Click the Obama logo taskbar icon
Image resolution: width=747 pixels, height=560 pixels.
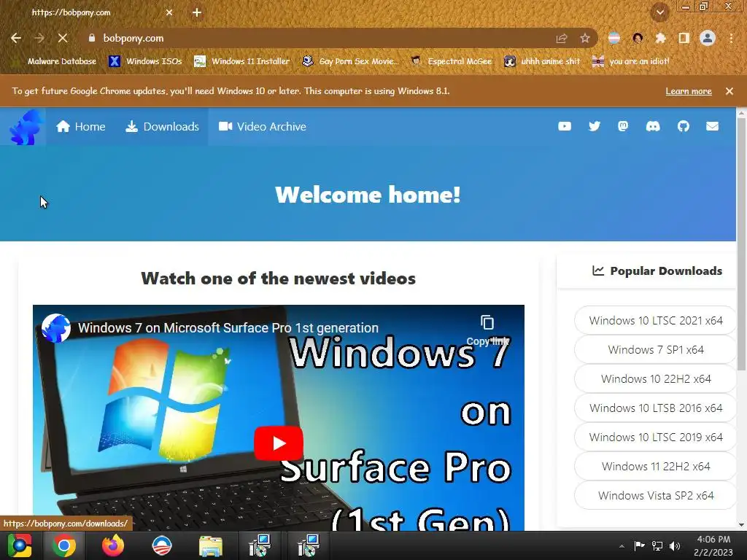pyautogui.click(x=161, y=545)
